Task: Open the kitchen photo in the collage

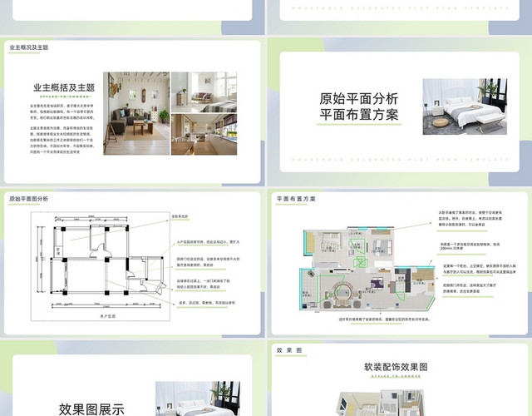Action: [204, 135]
